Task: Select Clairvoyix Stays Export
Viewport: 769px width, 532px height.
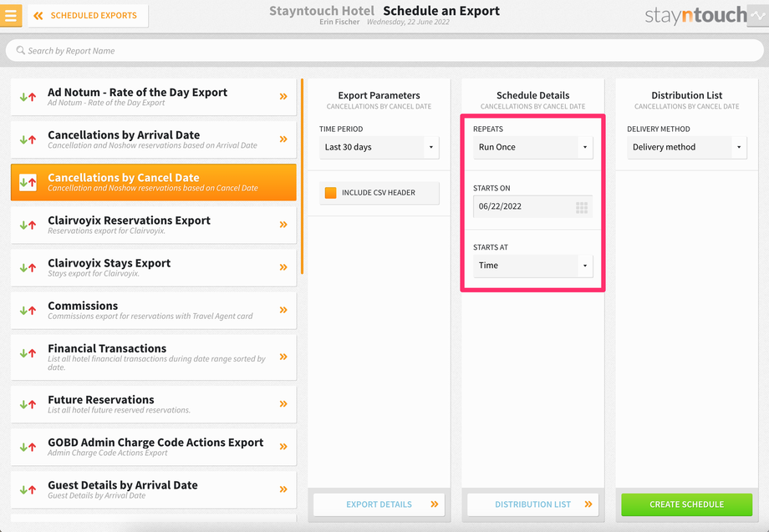Action: coord(154,267)
